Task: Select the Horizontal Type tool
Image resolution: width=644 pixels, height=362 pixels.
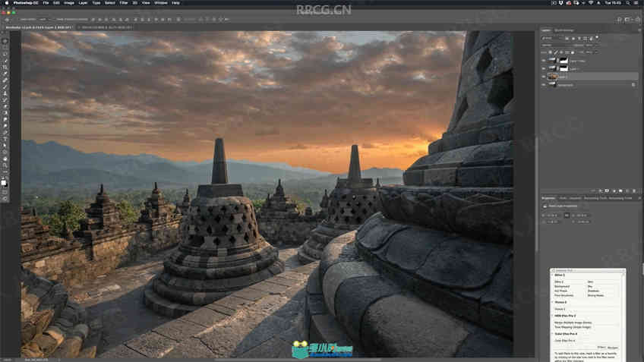Action: pos(5,139)
